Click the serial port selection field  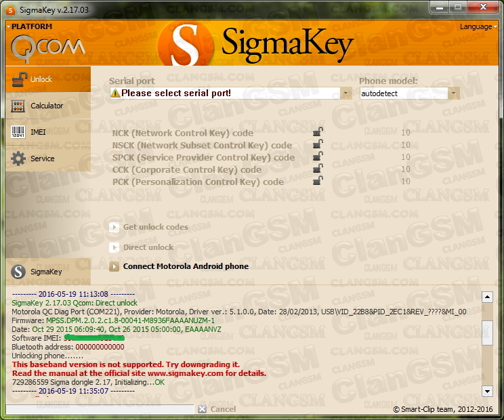(225, 93)
